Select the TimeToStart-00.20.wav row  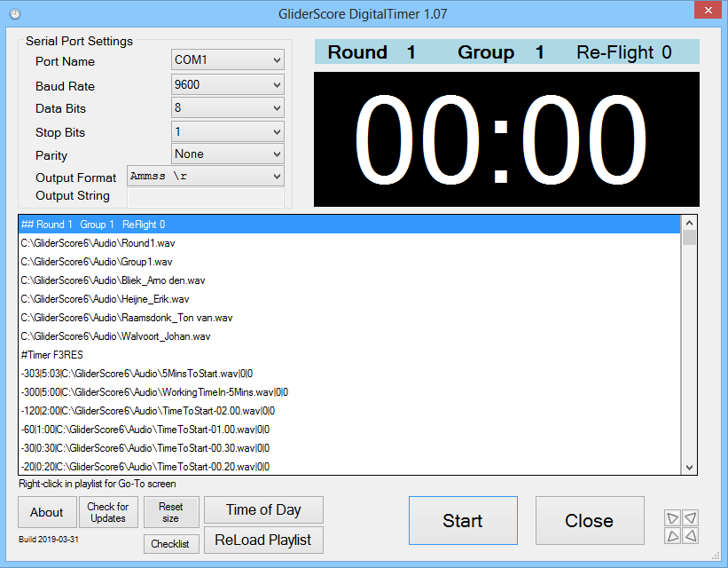coord(349,466)
